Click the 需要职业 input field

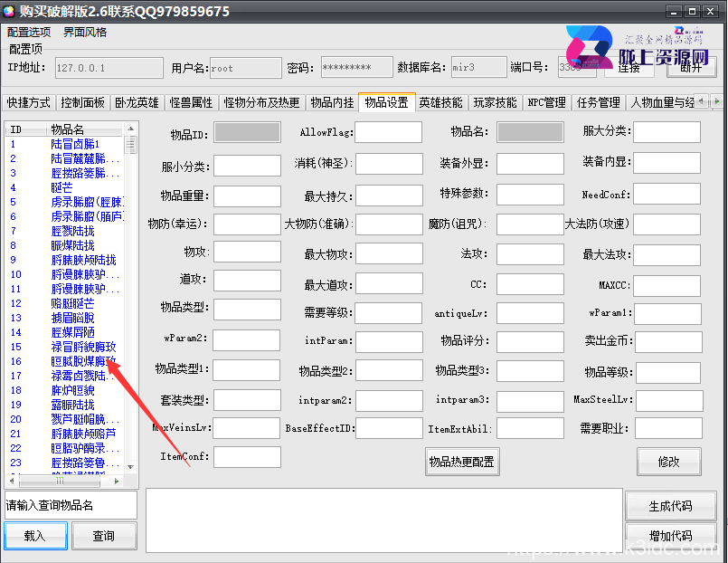[668, 428]
